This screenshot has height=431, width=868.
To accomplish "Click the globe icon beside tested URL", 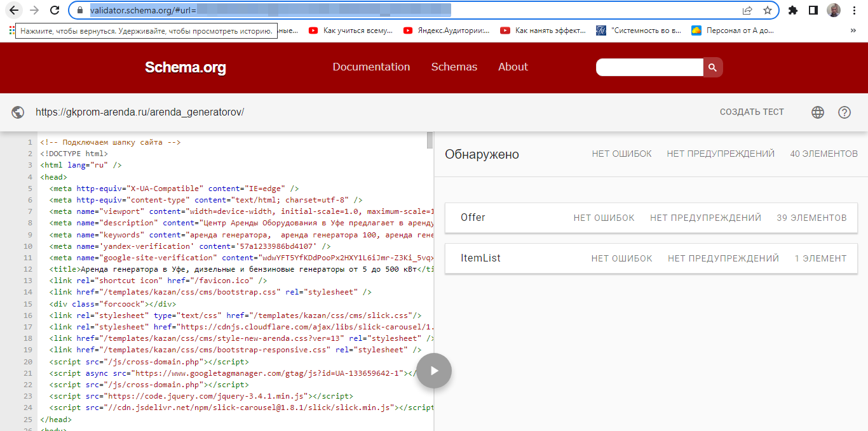I will 18,112.
